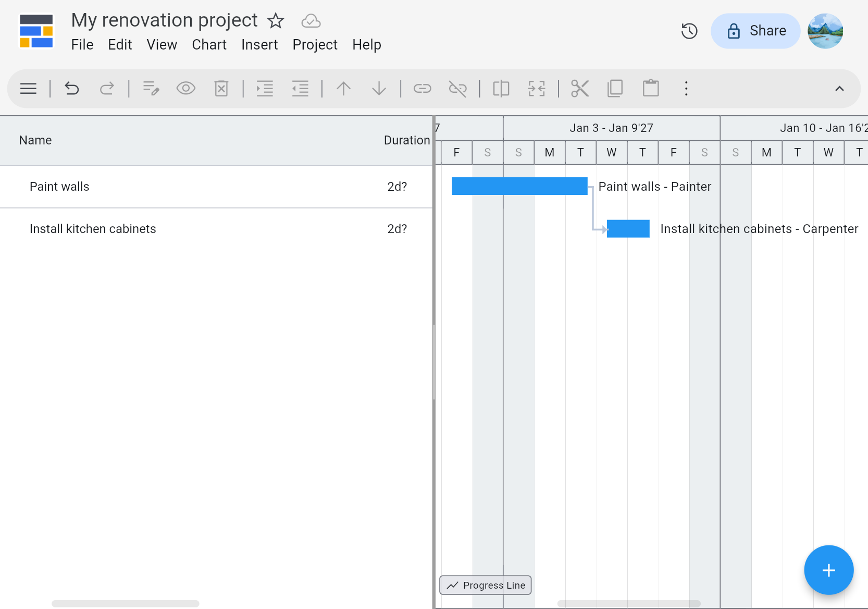
Task: Open the hamburger menu in toolbar
Action: click(28, 89)
